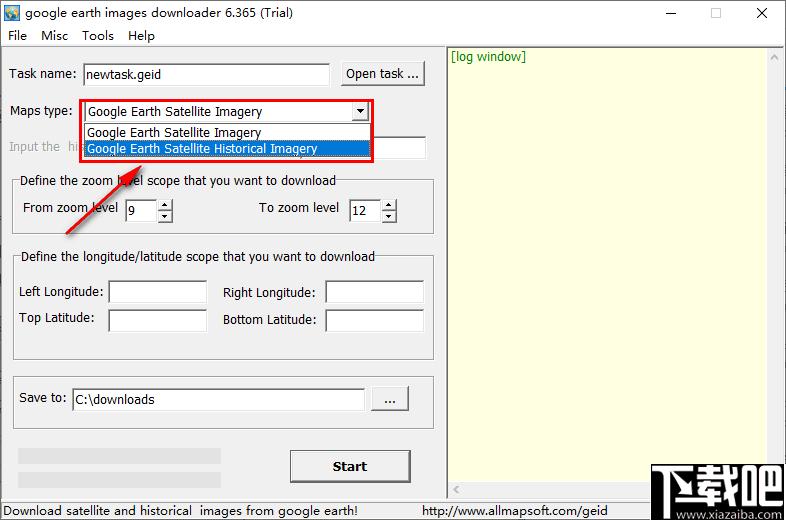This screenshot has height=520, width=786.
Task: Browse for save folder with ... button
Action: [x=390, y=399]
